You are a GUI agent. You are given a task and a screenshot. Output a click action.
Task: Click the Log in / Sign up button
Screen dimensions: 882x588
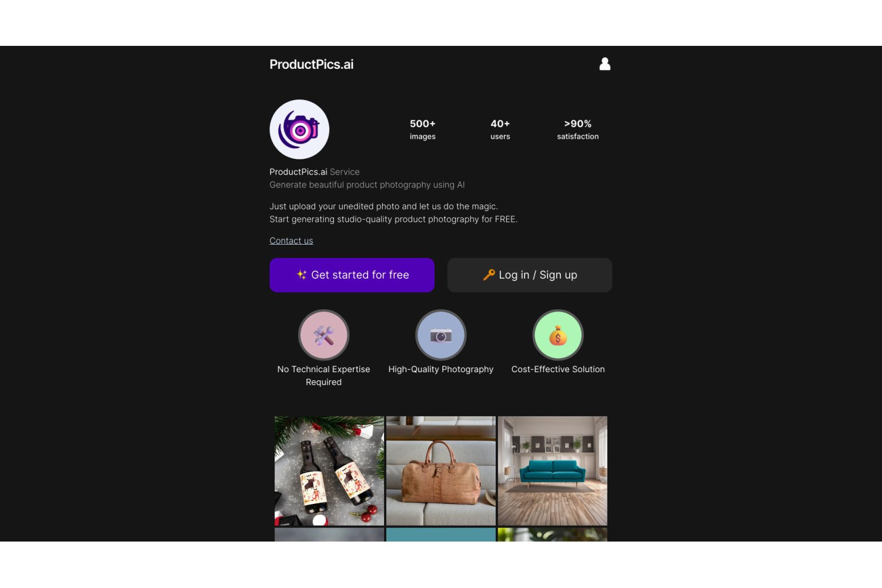(x=530, y=275)
